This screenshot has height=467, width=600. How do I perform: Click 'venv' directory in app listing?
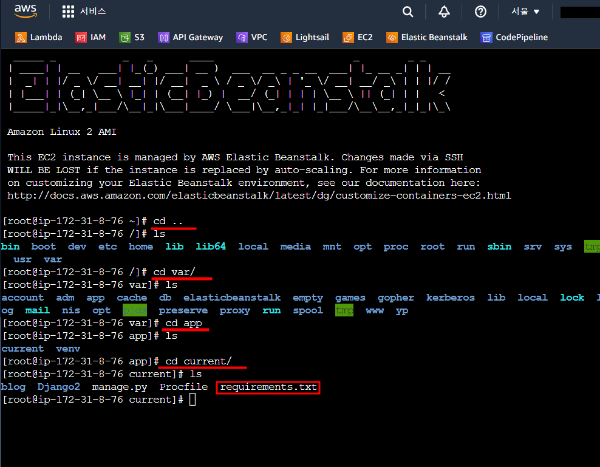pos(68,349)
